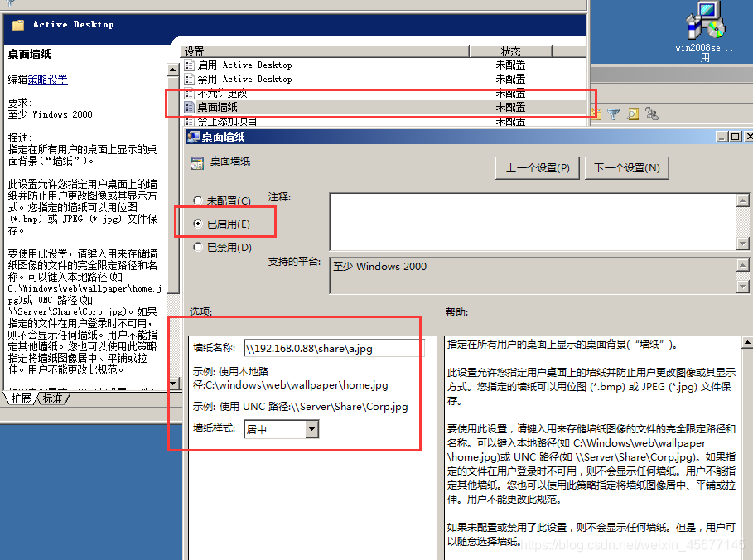753x560 pixels.
Task: Click the 下一个设置(N) button
Action: (627, 167)
